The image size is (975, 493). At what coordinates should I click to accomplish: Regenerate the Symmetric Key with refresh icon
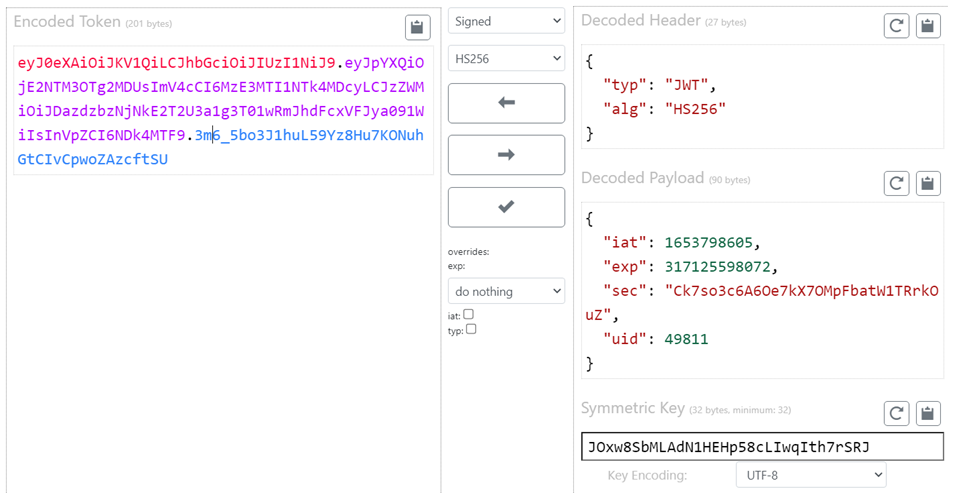coord(897,413)
